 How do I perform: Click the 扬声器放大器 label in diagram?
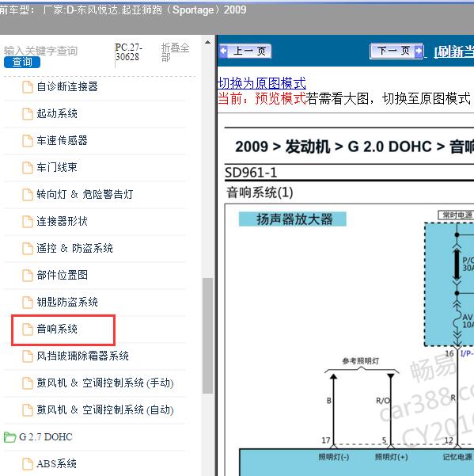293,219
